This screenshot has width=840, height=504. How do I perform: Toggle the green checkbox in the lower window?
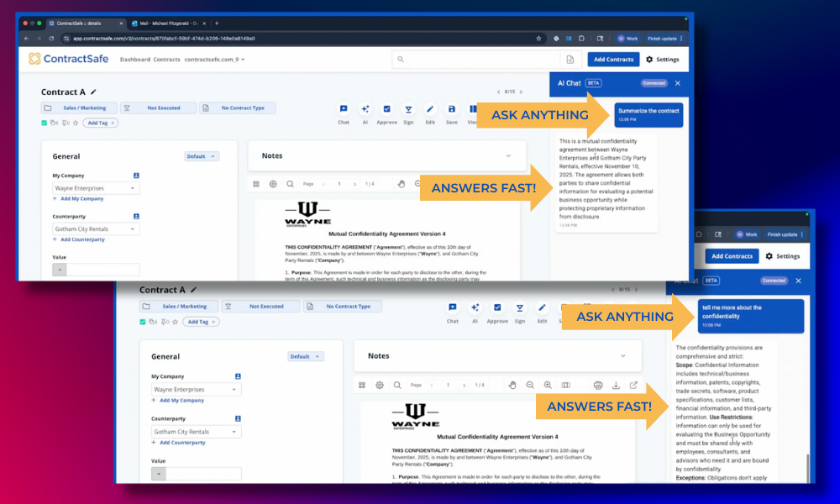[143, 322]
